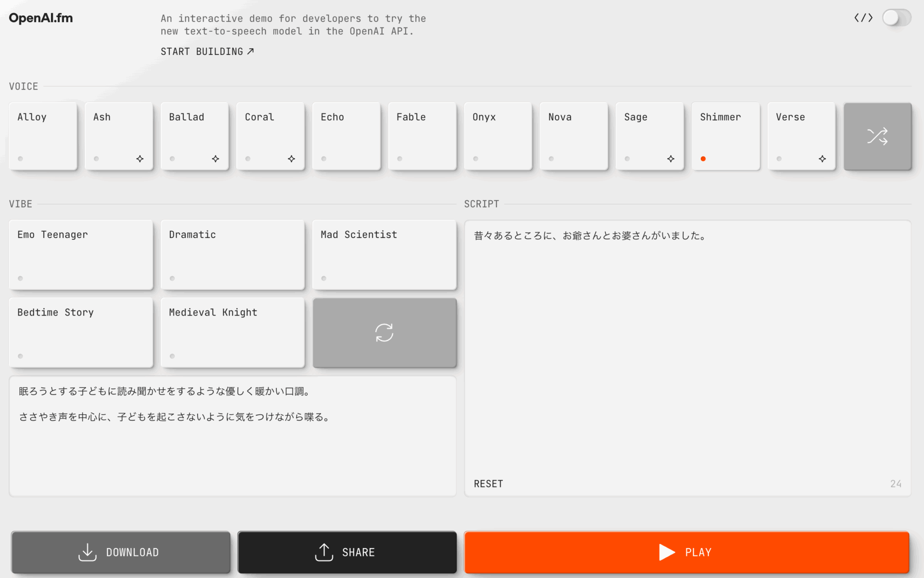Play the text-to-speech audio
Screen dimensions: 924x578
point(686,552)
